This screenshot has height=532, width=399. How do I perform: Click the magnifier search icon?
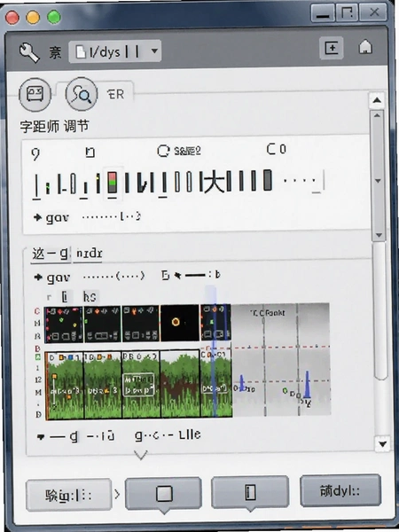(x=82, y=94)
